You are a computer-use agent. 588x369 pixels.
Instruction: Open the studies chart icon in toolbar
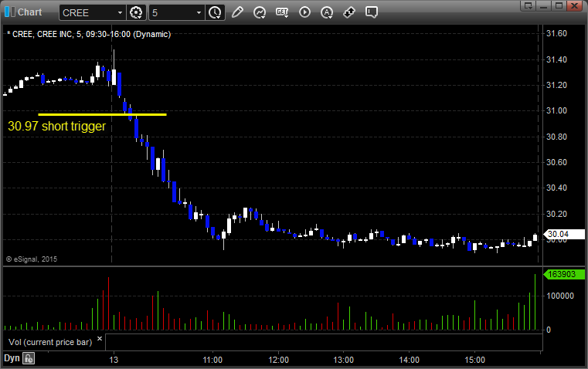pos(260,12)
